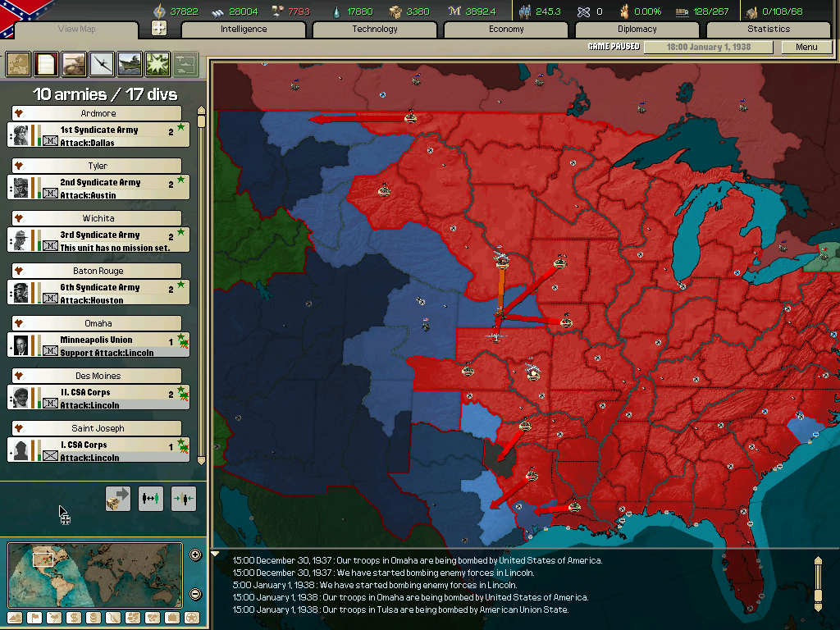Select the 3rd Syndicate Army
Viewport: 840px width, 630px height.
coord(98,240)
